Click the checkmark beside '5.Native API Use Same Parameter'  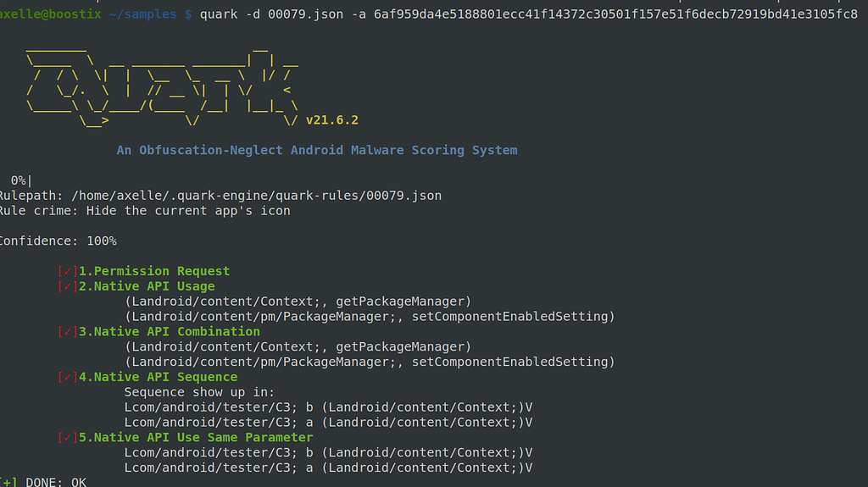click(x=68, y=437)
